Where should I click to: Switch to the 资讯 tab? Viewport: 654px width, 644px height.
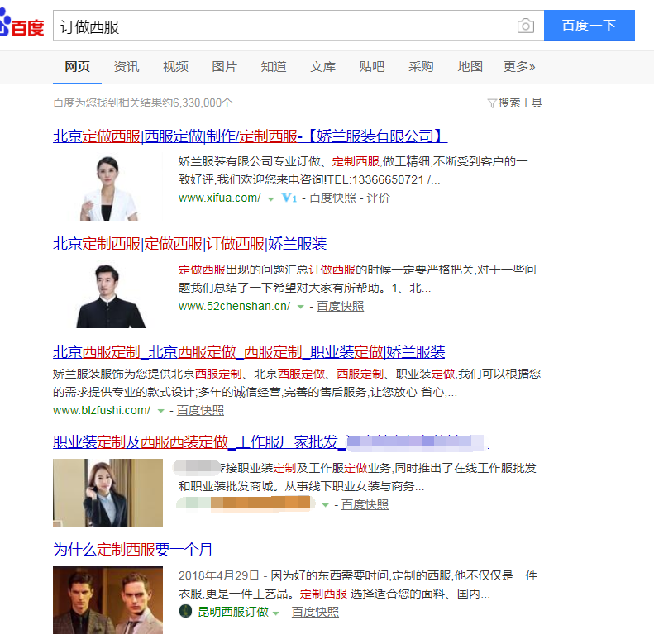point(127,67)
